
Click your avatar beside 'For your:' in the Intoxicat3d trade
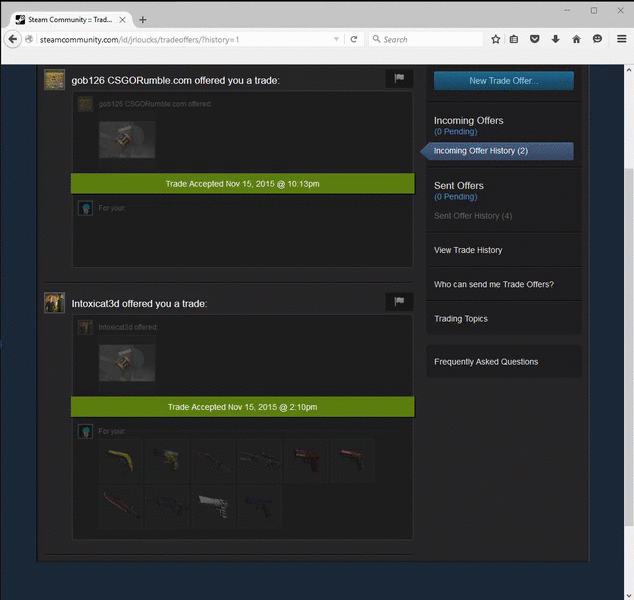(85, 431)
